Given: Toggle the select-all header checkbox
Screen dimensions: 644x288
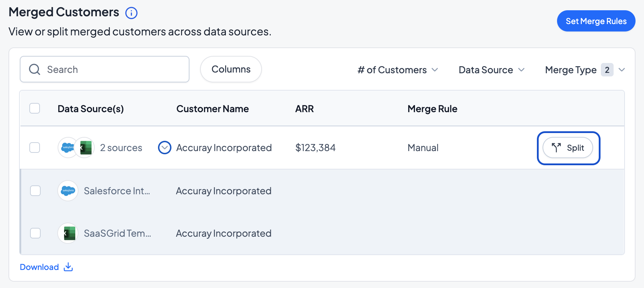Looking at the screenshot, I should 35,108.
